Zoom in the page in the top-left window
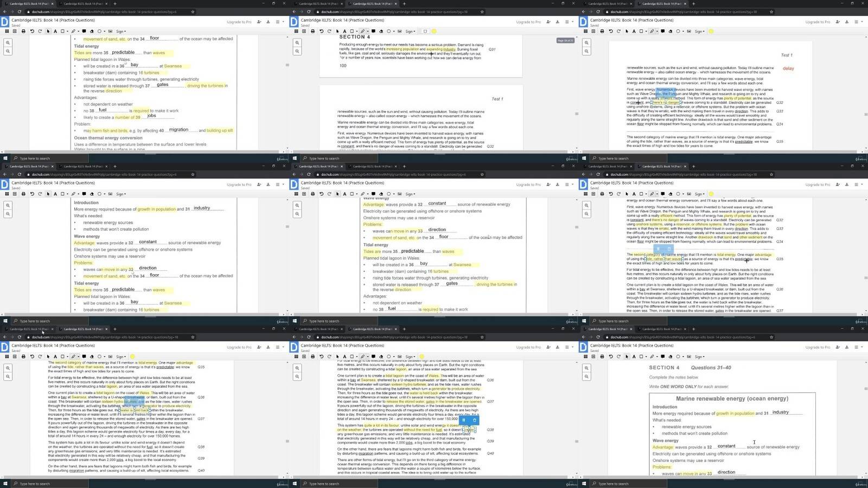The height and width of the screenshot is (488, 868). click(8, 42)
